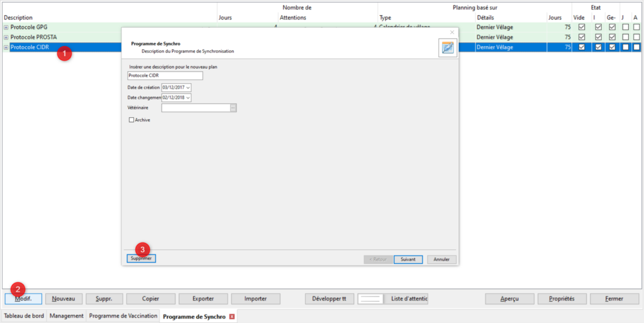Check the A checkbox for Protocole PROSTA
This screenshot has width=644, height=323.
pos(636,37)
